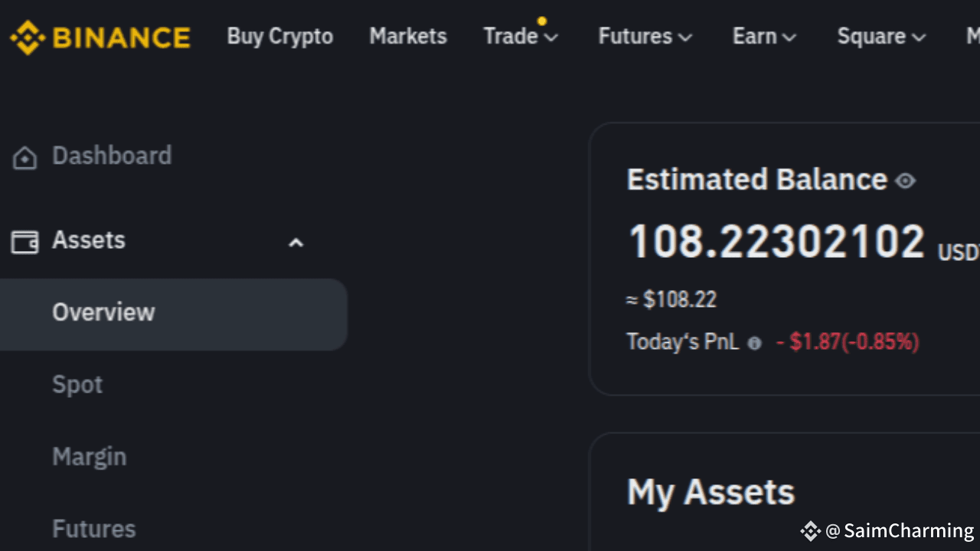
Task: Navigate to Margin under Assets
Action: pos(89,457)
